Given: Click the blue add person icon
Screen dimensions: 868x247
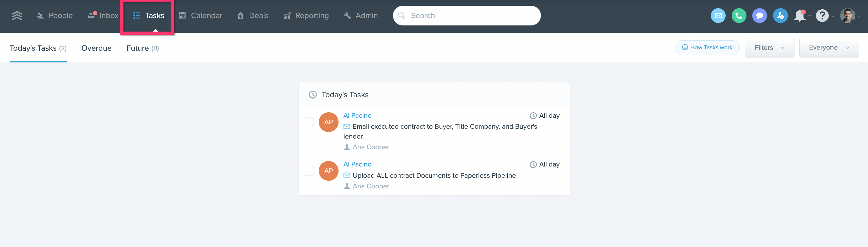Looking at the screenshot, I should [x=780, y=16].
